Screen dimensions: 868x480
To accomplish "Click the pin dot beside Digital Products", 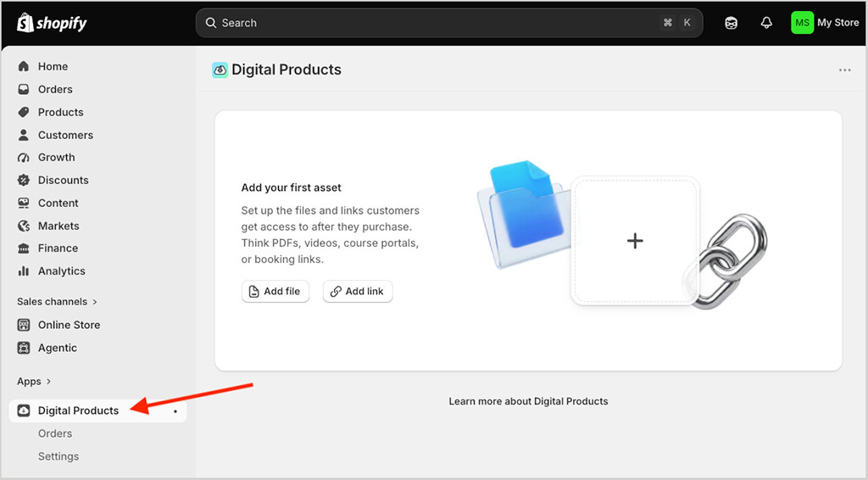I will [175, 411].
